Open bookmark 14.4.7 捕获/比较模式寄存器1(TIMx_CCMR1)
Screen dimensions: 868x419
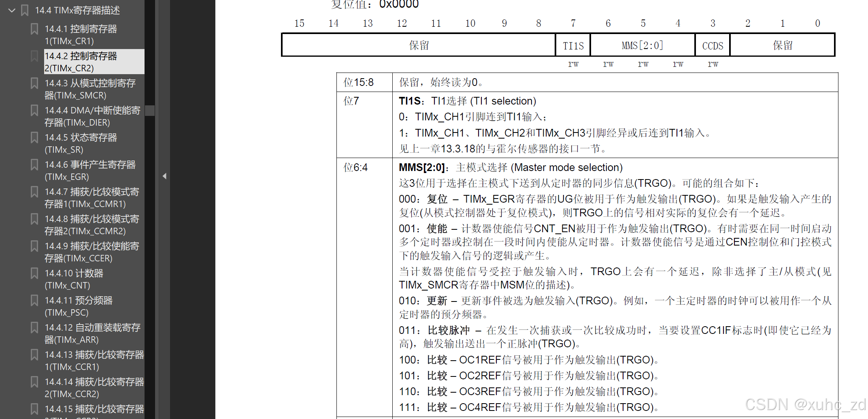coord(92,198)
